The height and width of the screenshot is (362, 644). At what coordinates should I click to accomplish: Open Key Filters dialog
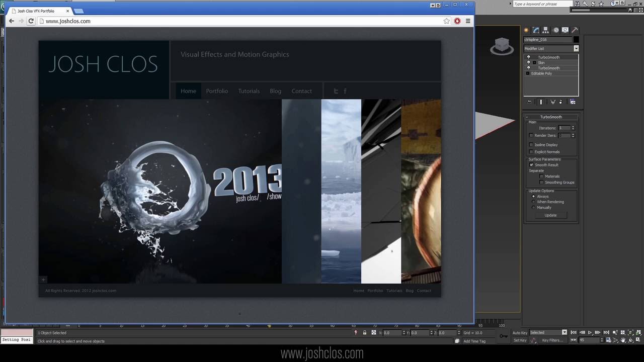pos(552,340)
